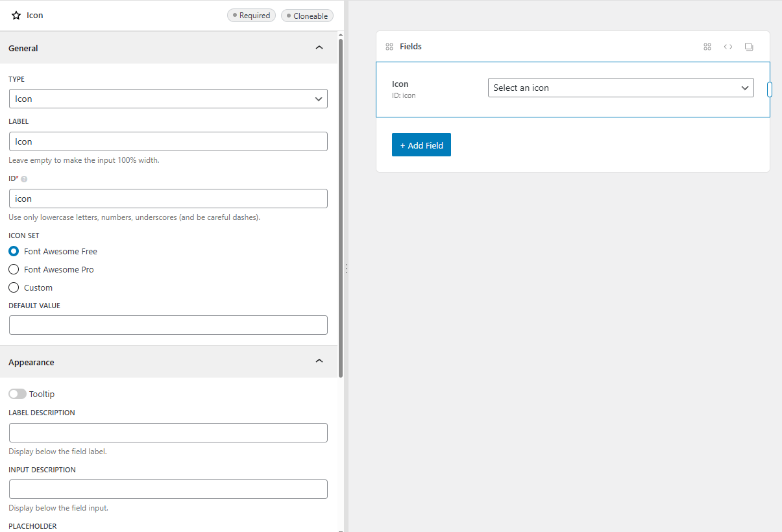Screen dimensions: 782x532
Task: Click the Add Field button
Action: (421, 145)
